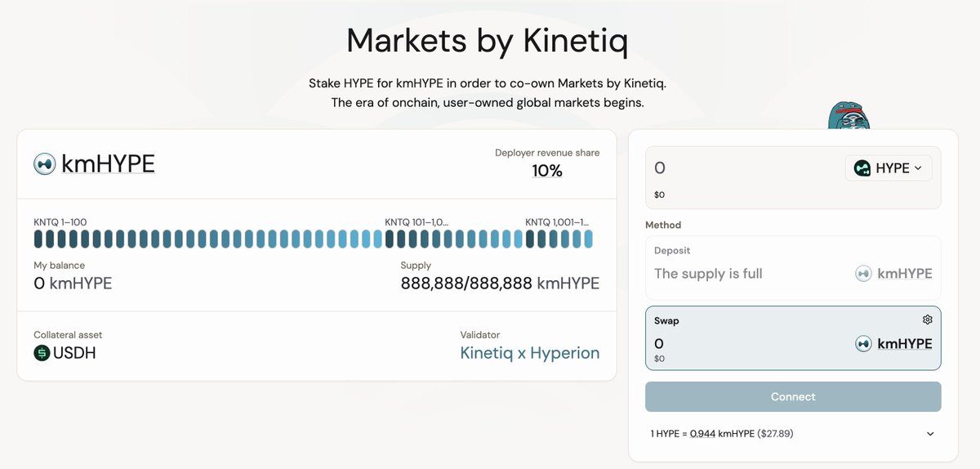This screenshot has height=469, width=980.
Task: Click the Markets by Kinetiq heading
Action: 488,39
